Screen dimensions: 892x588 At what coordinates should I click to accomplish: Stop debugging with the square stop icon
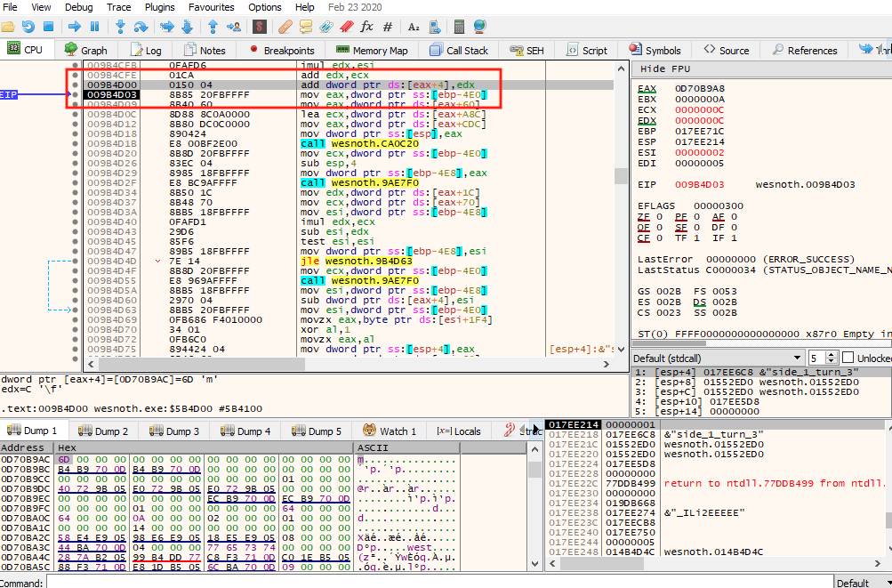(48, 26)
